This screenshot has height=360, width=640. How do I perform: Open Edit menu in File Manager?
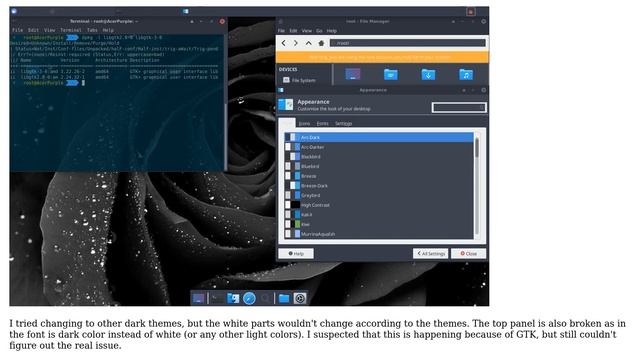click(293, 31)
